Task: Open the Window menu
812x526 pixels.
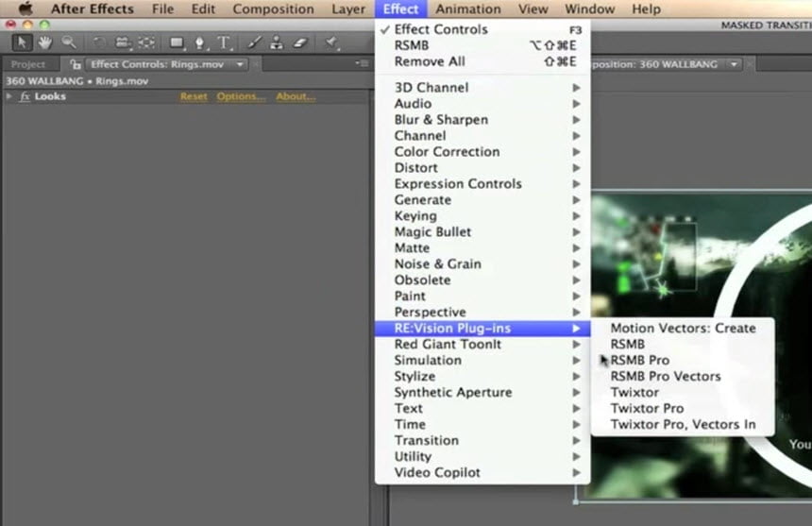Action: click(590, 8)
